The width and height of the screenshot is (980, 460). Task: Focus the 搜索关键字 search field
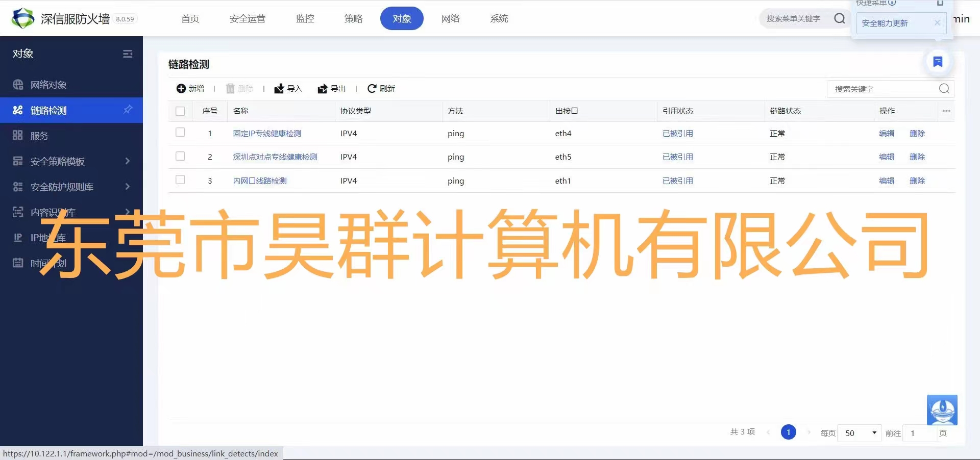tap(883, 89)
